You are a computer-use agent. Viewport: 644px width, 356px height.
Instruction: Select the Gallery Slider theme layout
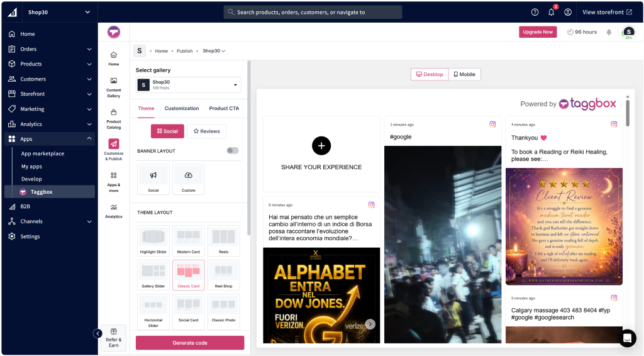pyautogui.click(x=153, y=275)
